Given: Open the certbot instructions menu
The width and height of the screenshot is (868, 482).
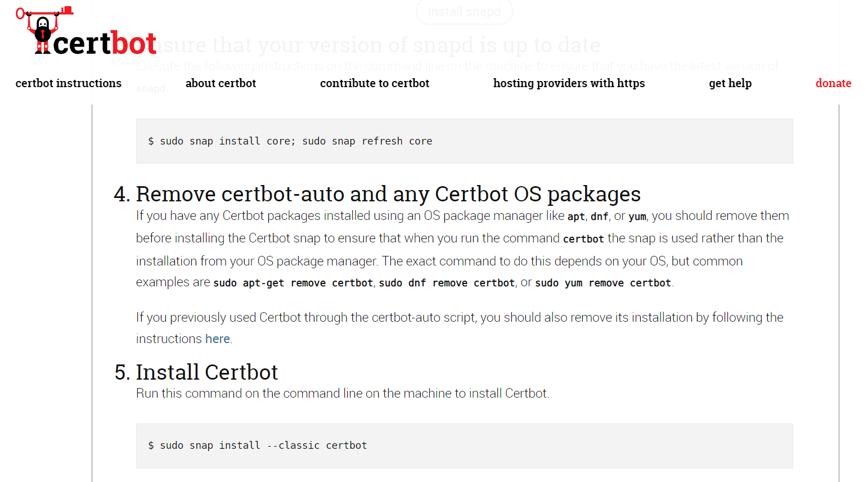Looking at the screenshot, I should [68, 83].
